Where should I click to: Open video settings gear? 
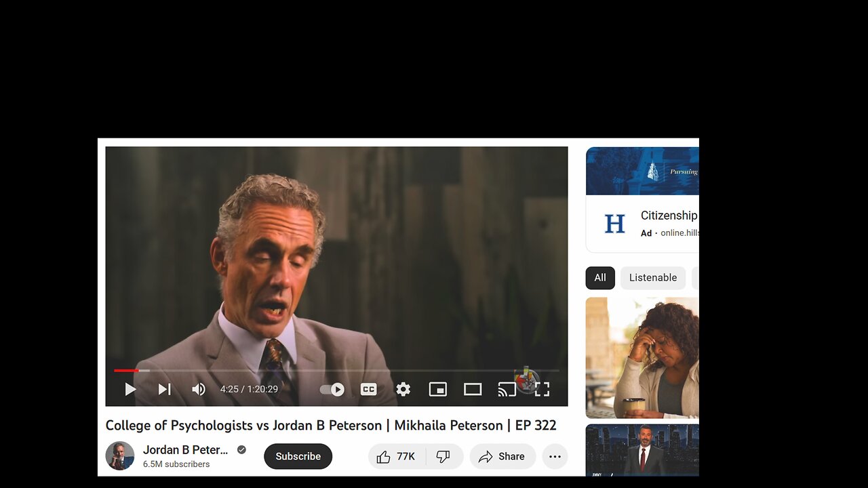coord(403,389)
